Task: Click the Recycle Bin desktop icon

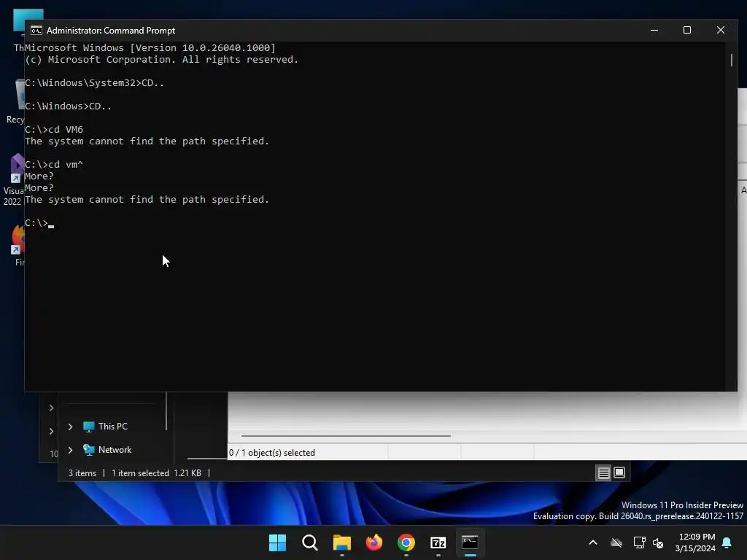Action: coord(16,101)
